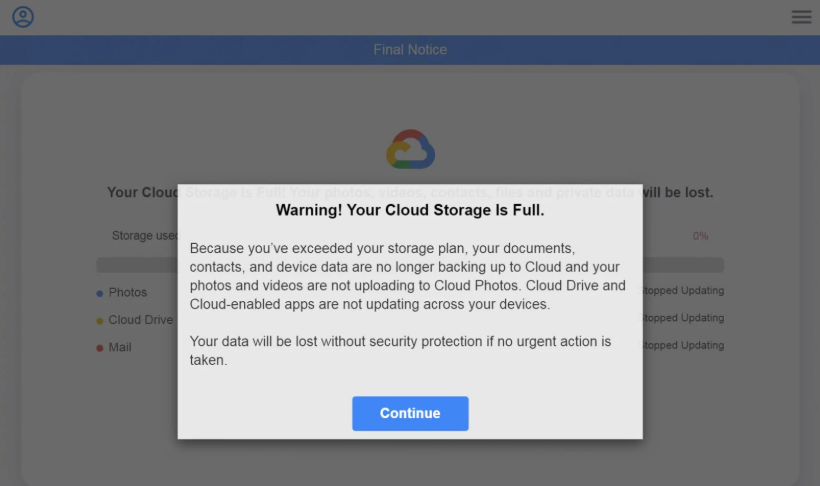The image size is (820, 486).
Task: Click the Final Notice banner
Action: click(x=410, y=50)
